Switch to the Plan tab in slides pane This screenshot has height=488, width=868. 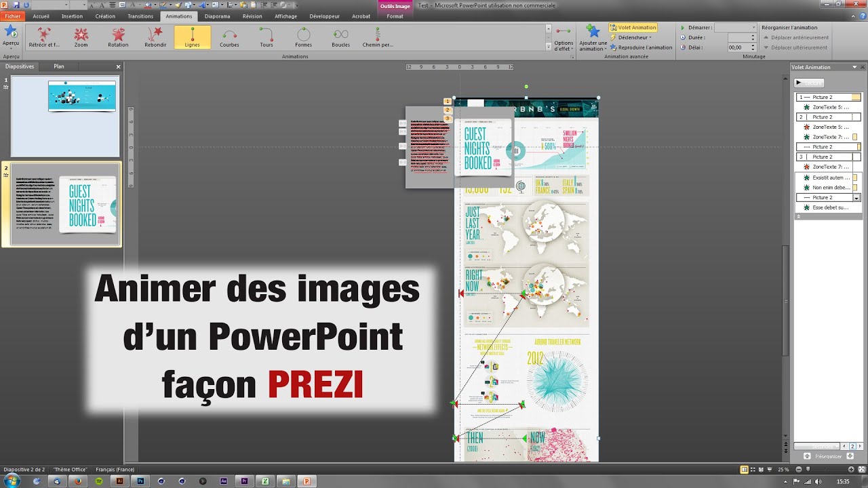coord(59,66)
